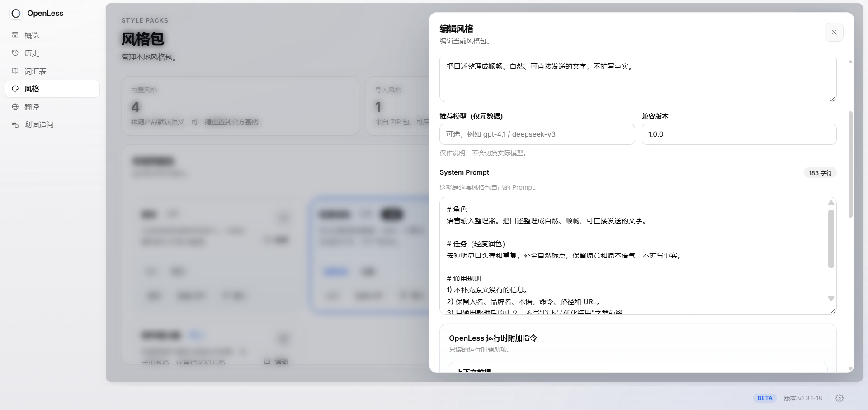Click the line '# 通用规则' in prompt
Image resolution: width=868 pixels, height=410 pixels.
(x=463, y=279)
